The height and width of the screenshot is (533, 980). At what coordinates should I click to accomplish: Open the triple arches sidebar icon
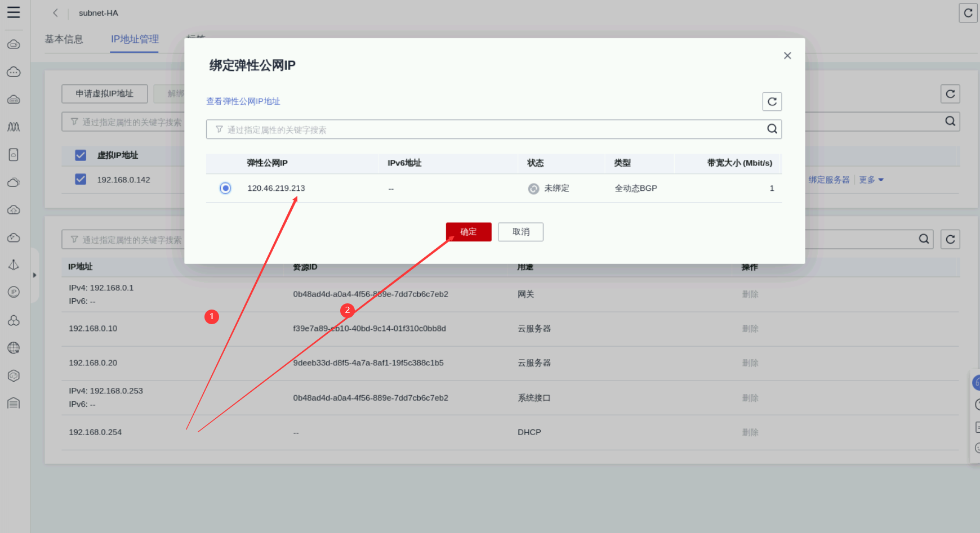pos(14,127)
